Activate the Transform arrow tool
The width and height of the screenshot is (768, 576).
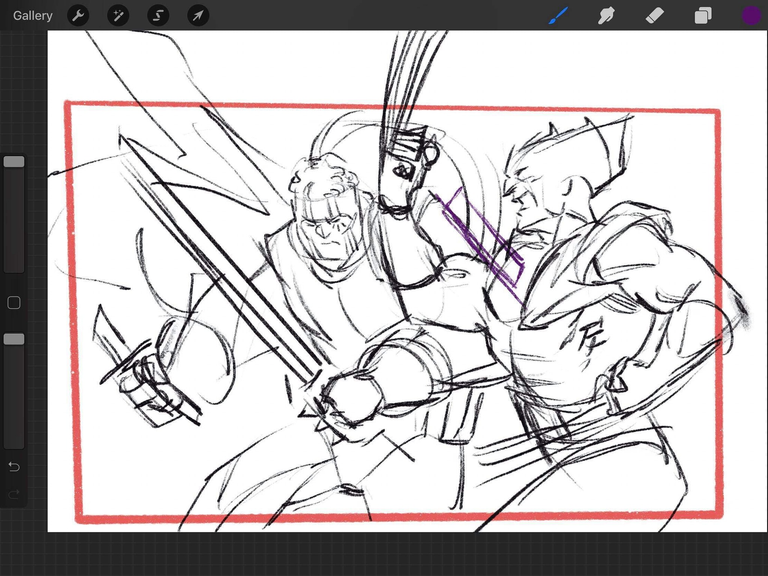[198, 16]
